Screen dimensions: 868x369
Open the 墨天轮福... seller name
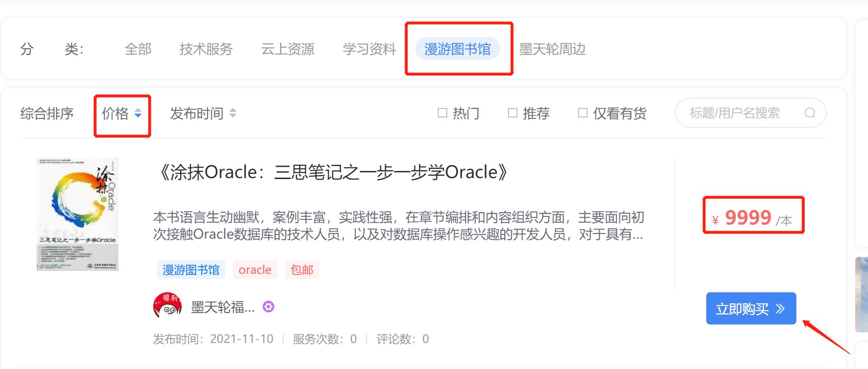(223, 307)
